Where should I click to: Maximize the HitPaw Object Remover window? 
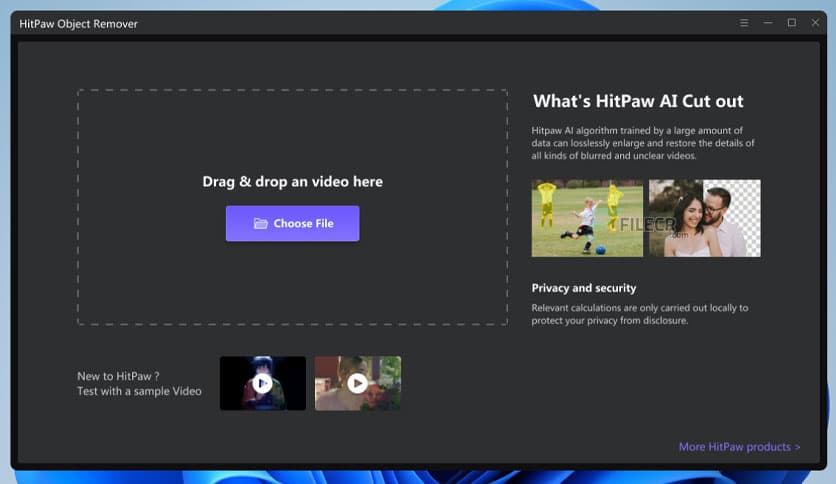pyautogui.click(x=792, y=23)
